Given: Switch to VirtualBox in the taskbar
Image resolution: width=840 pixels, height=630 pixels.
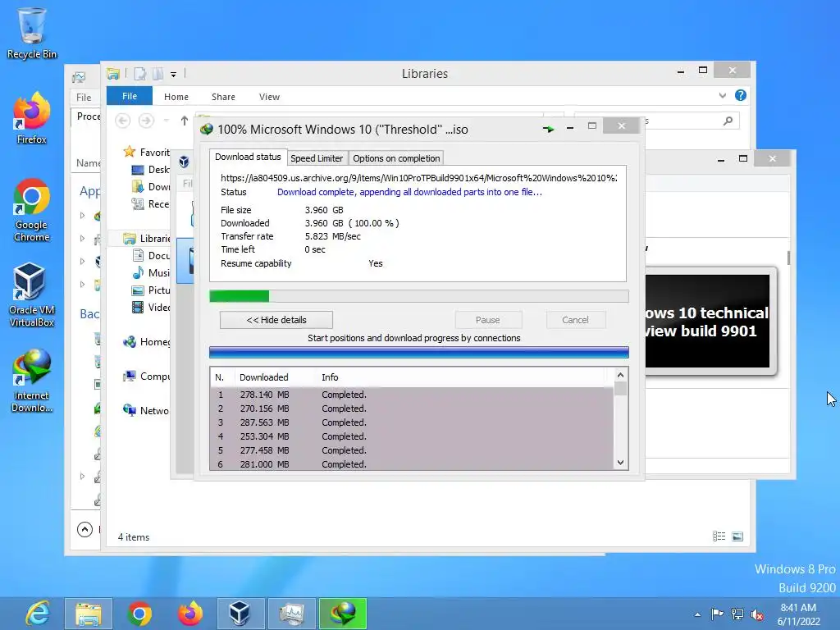Looking at the screenshot, I should tap(240, 614).
